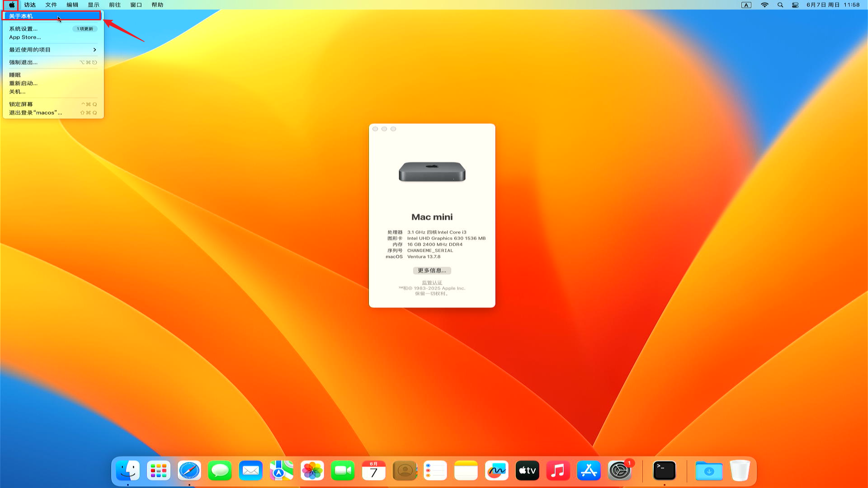Open Finder from the Dock
This screenshot has width=868, height=488.
128,471
